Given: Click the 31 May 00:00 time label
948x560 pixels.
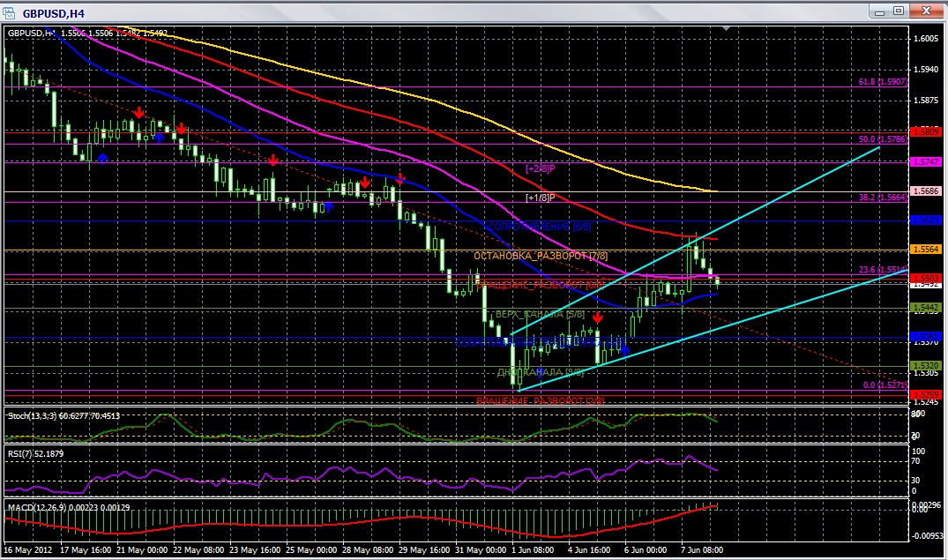Looking at the screenshot, I should click(x=480, y=549).
